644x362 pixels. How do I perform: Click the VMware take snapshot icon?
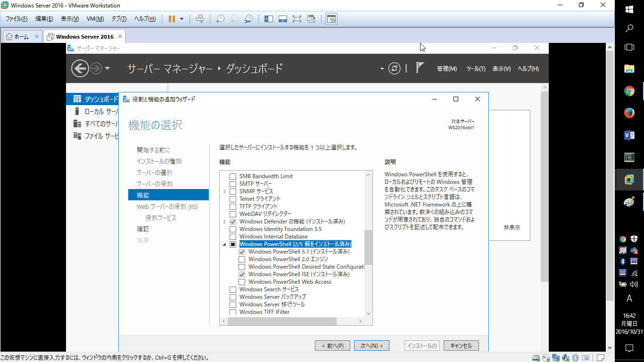pyautogui.click(x=220, y=19)
